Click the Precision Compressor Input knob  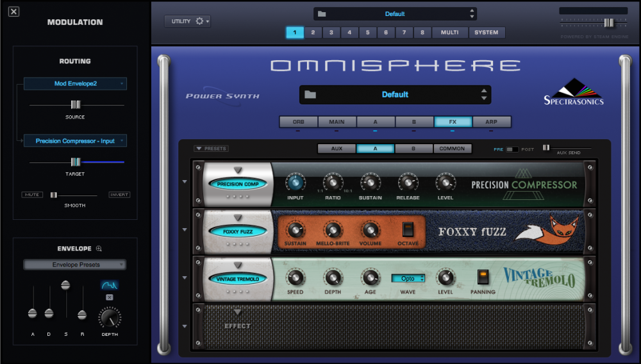[295, 183]
